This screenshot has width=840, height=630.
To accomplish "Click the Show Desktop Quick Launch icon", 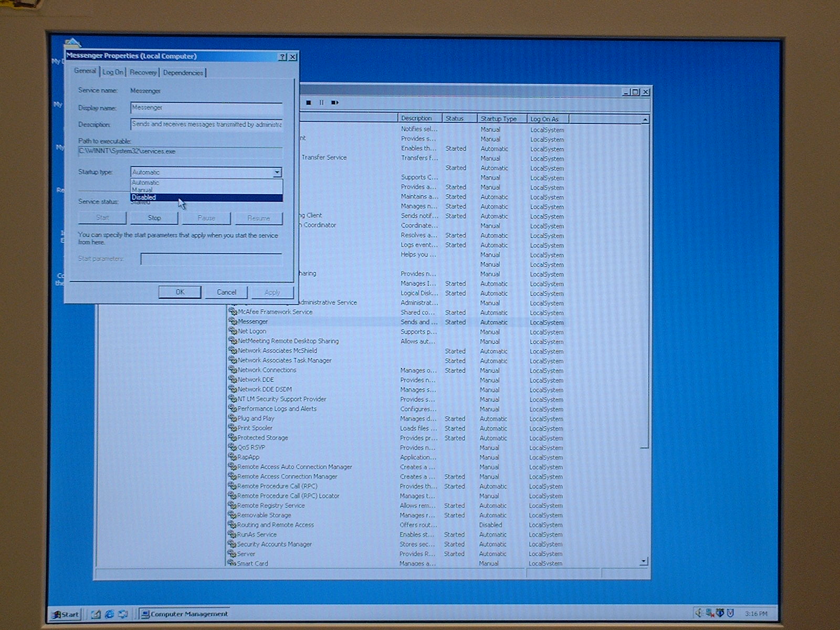I will click(96, 614).
